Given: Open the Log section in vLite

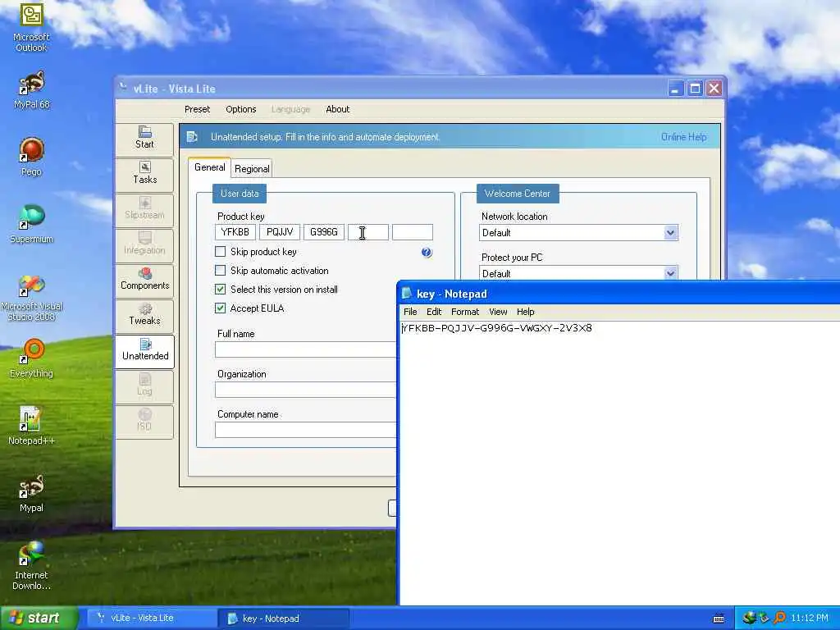Looking at the screenshot, I should (x=144, y=386).
